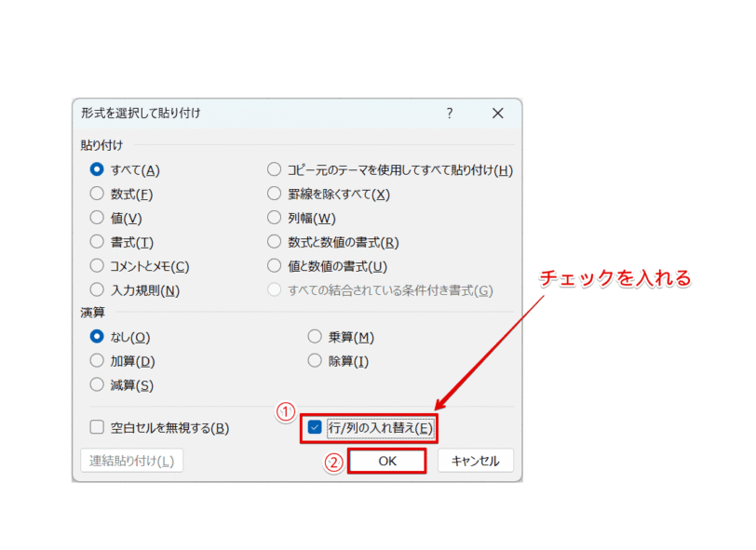Choose the 値(V) paste option
The width and height of the screenshot is (756, 550).
[x=97, y=218]
